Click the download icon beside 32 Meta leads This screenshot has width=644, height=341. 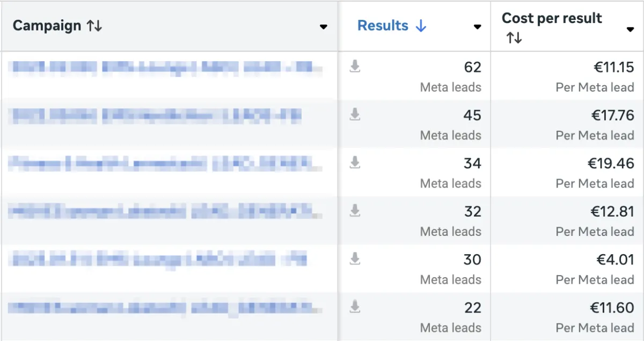tap(355, 211)
